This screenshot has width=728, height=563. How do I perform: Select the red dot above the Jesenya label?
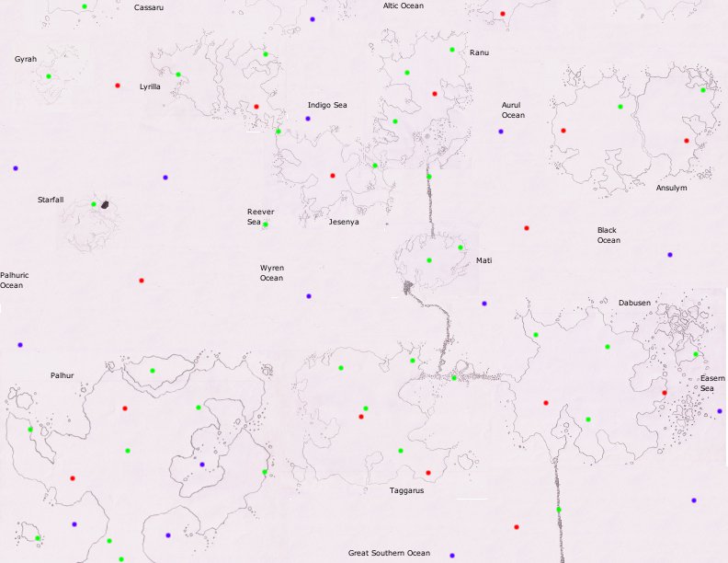333,176
